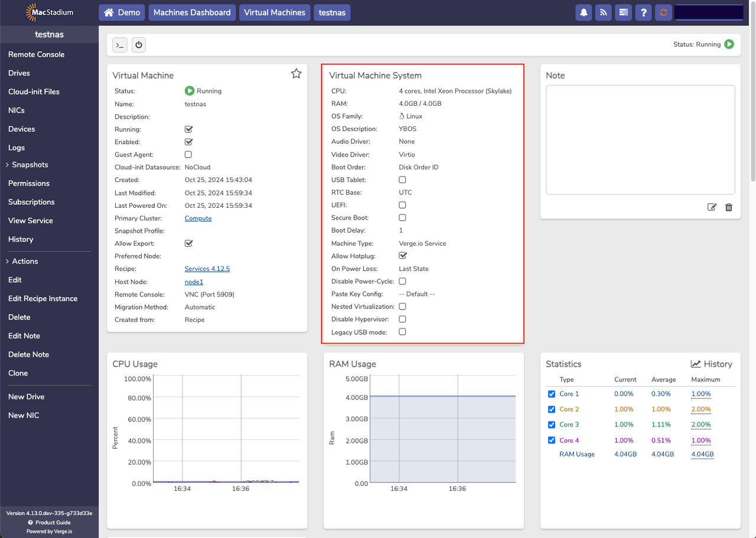
Task: Toggle the Nested Virtualization checkbox
Action: [402, 307]
